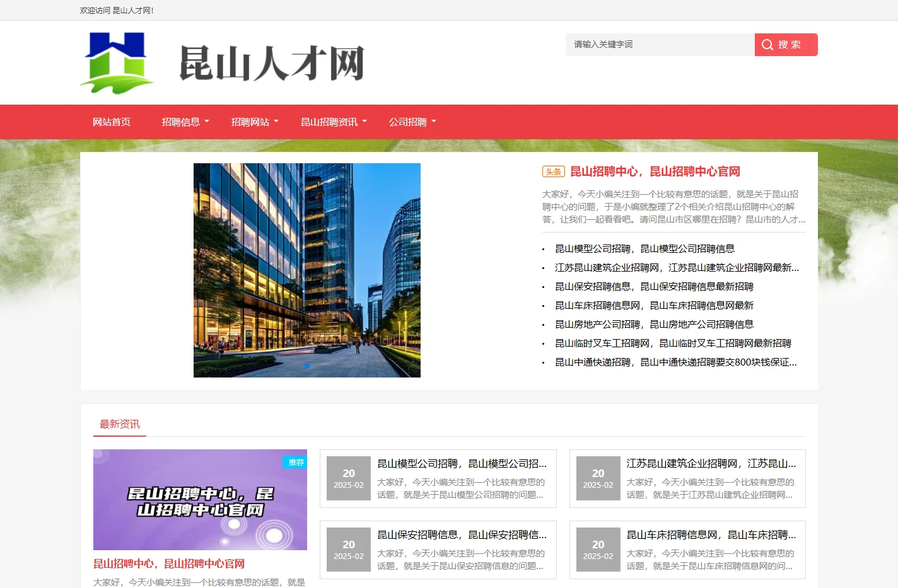The width and height of the screenshot is (898, 588).
Task: Click summary text under 江苏昆山建筑企业 card
Action: tap(710, 488)
